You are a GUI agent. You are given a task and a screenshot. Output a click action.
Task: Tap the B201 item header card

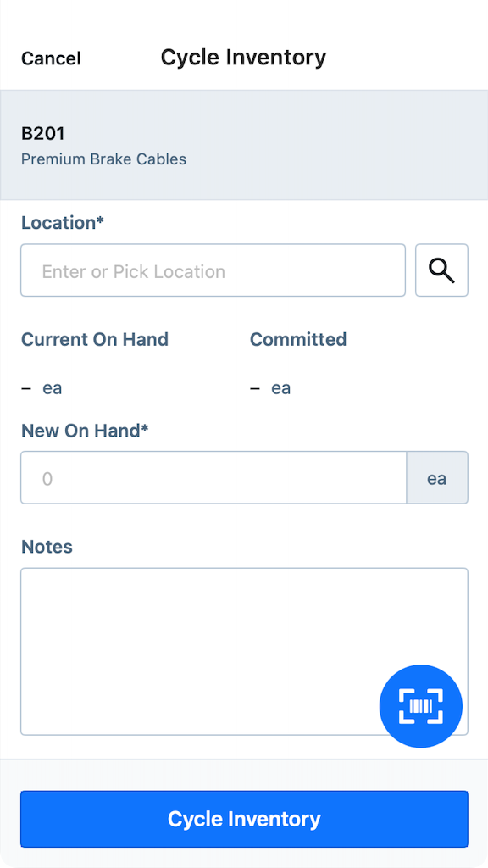point(244,144)
